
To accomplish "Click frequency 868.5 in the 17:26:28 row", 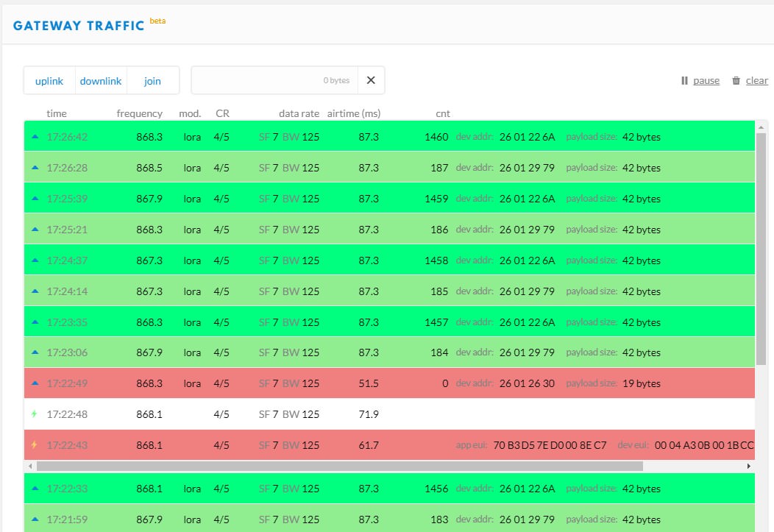I will click(x=149, y=168).
